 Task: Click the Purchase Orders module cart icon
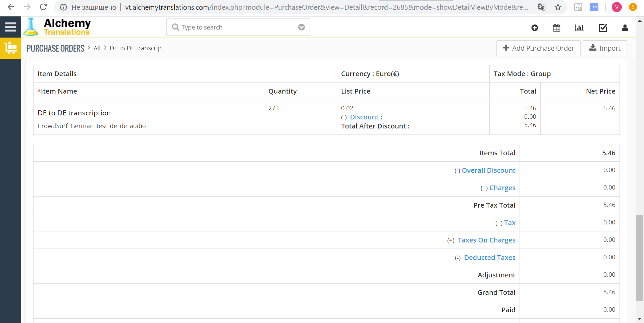coord(10,48)
